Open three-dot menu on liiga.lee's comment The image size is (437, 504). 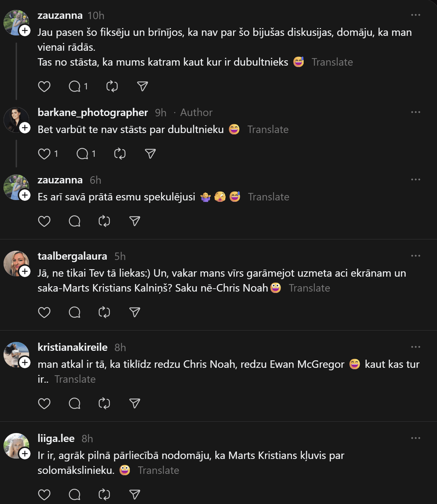415,438
